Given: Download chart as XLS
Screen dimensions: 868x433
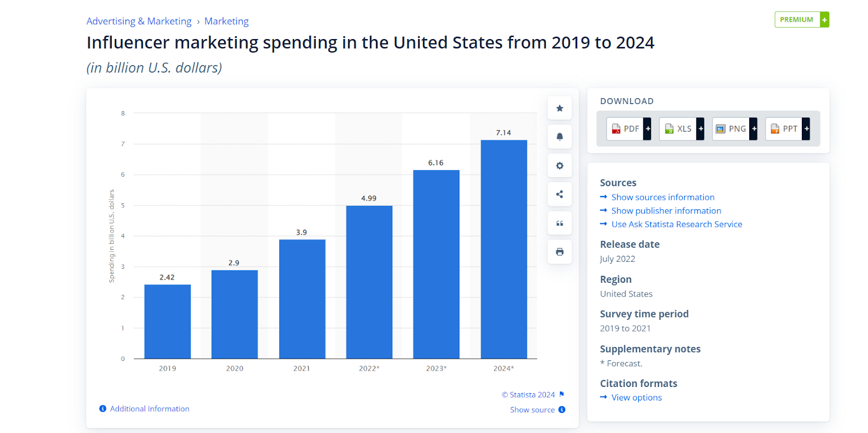Looking at the screenshot, I should (x=681, y=129).
